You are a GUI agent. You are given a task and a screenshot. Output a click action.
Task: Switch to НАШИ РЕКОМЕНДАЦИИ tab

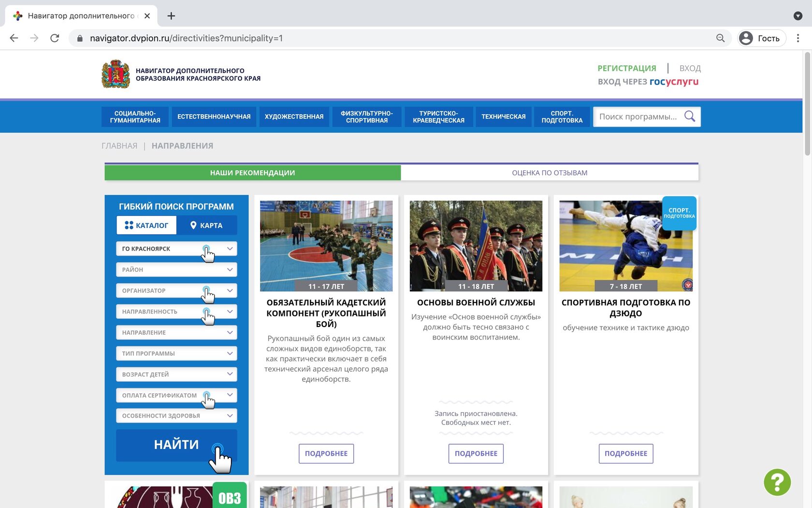[253, 173]
